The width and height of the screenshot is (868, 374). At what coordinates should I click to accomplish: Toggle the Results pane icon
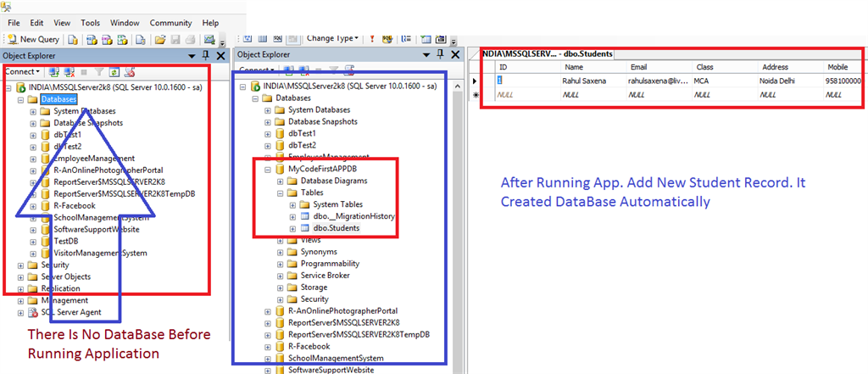coord(293,38)
